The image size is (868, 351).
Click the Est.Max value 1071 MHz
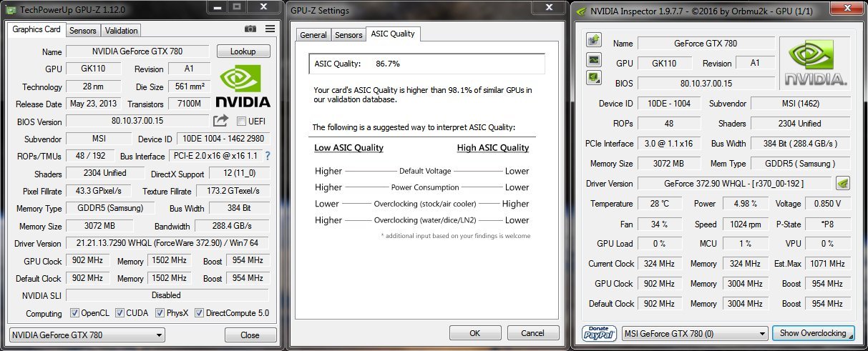tap(828, 264)
